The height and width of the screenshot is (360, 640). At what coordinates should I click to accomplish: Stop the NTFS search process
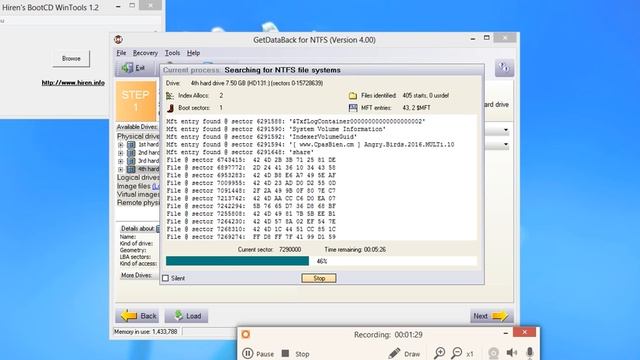click(319, 278)
